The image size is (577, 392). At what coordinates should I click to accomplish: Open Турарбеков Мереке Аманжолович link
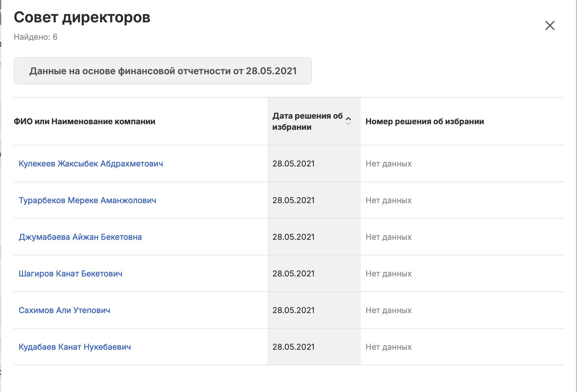87,200
